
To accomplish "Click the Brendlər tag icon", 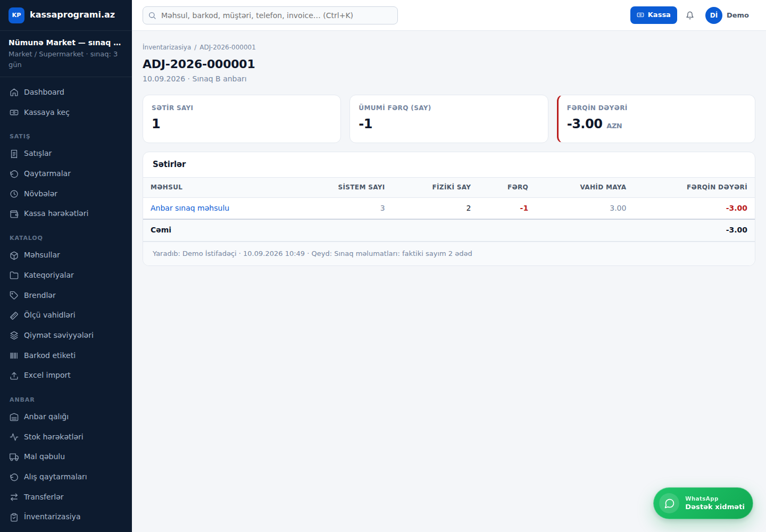I will (14, 296).
